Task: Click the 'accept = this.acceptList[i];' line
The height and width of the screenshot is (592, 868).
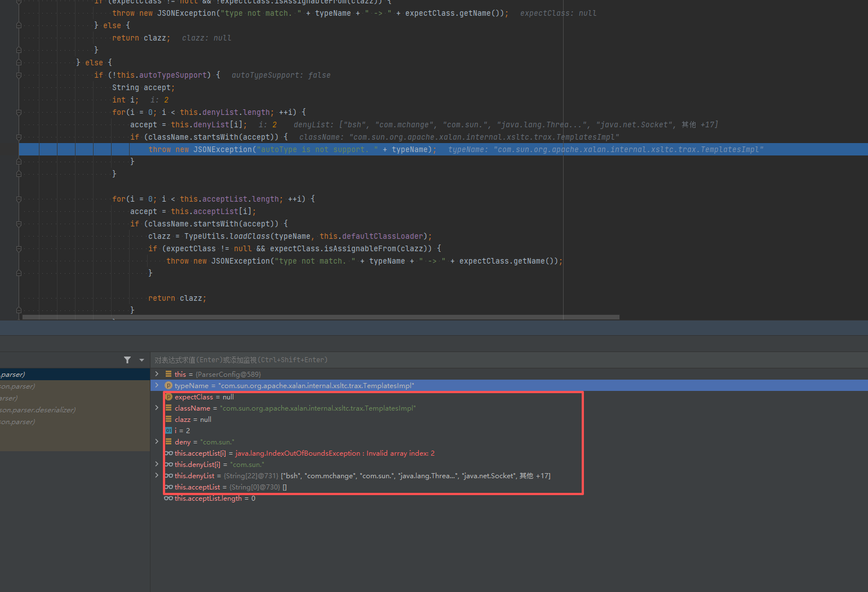Action: tap(193, 211)
